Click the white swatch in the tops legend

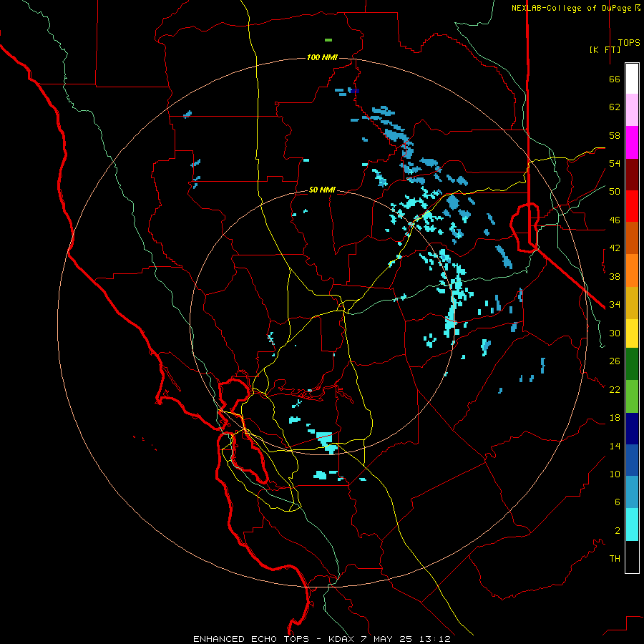pos(632,79)
